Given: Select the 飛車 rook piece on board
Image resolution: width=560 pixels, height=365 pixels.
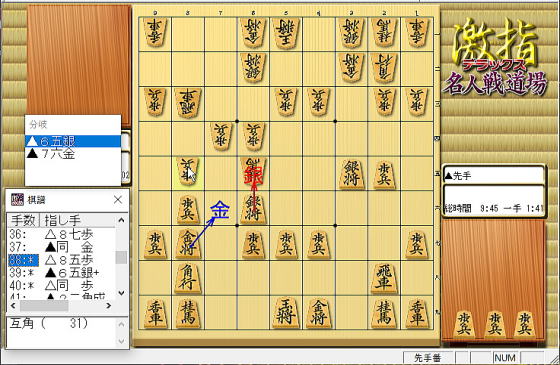Looking at the screenshot, I should click(383, 278).
